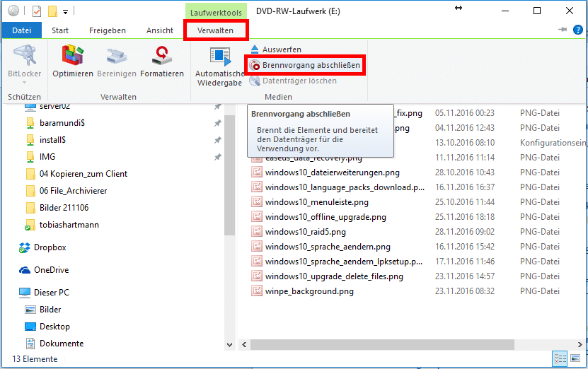Open the Datei menu

22,30
